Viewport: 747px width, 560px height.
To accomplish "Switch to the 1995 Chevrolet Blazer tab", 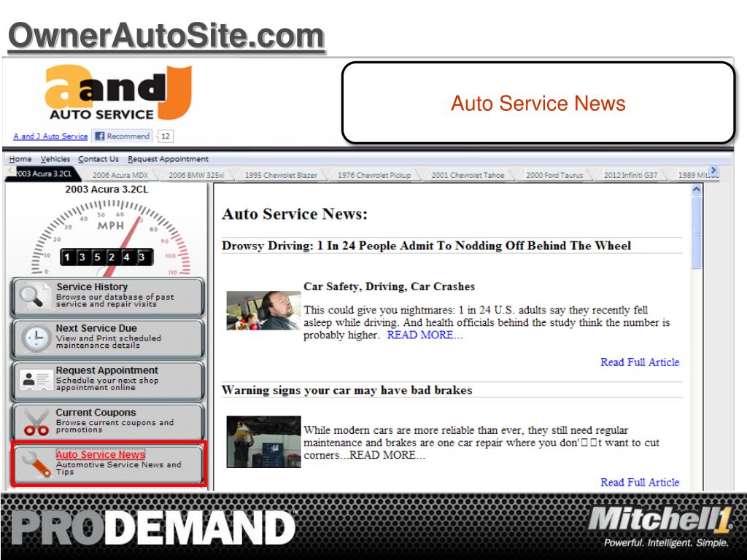I will [281, 175].
